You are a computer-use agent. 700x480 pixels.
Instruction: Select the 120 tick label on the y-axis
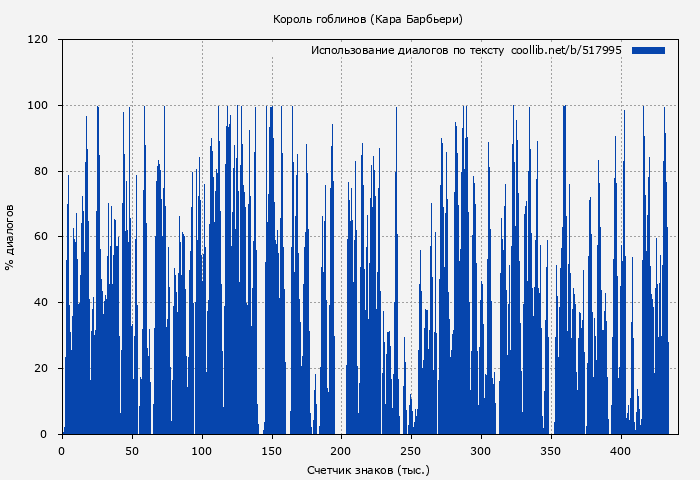[38, 40]
